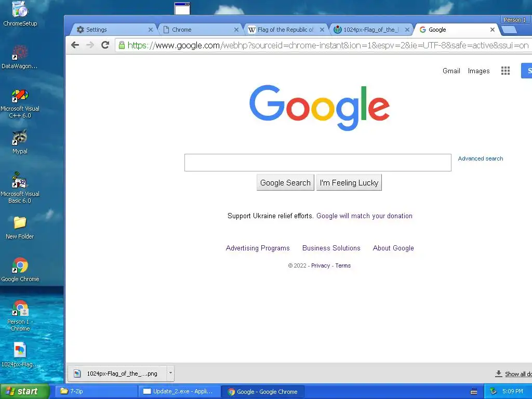Viewport: 532px width, 399px height.
Task: Click the Wikipedia favicon on the Flag tab
Action: click(x=252, y=30)
